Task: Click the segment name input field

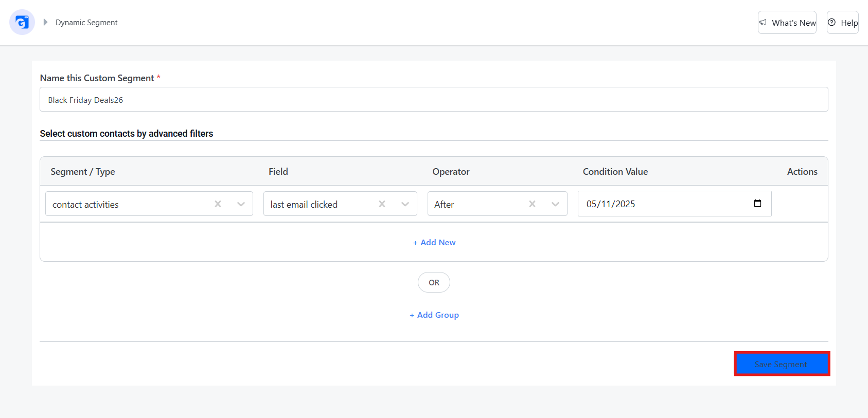Action: (x=434, y=99)
